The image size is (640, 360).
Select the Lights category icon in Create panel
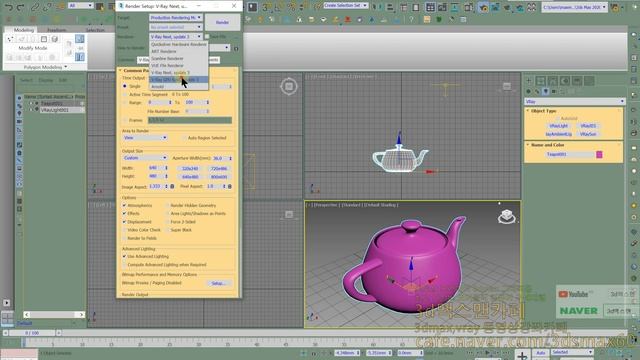[546, 91]
